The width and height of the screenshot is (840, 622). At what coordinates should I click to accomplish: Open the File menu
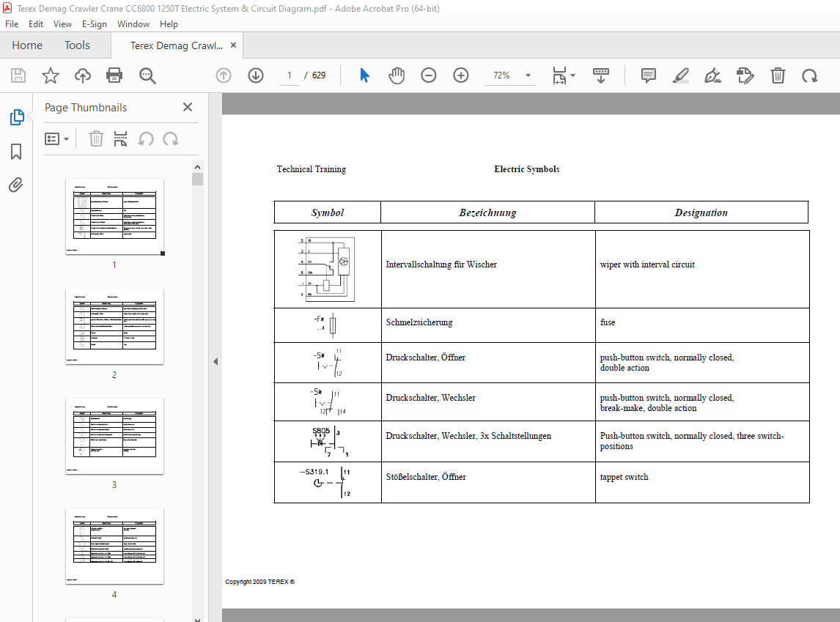[12, 24]
